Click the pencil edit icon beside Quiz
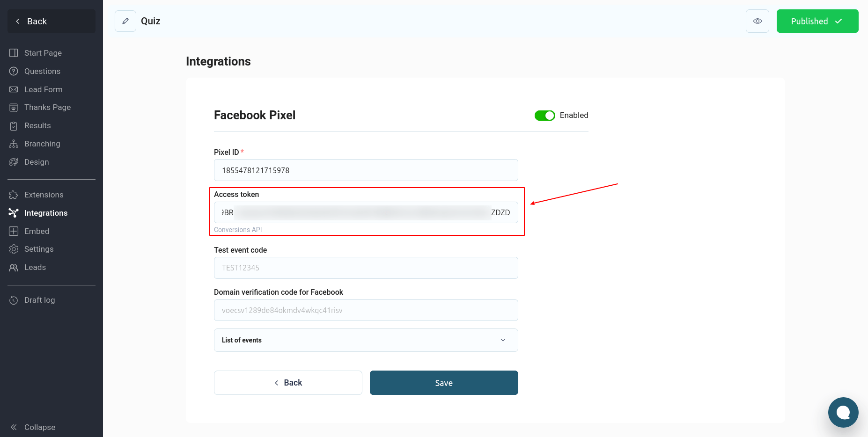Image resolution: width=868 pixels, height=437 pixels. (125, 21)
